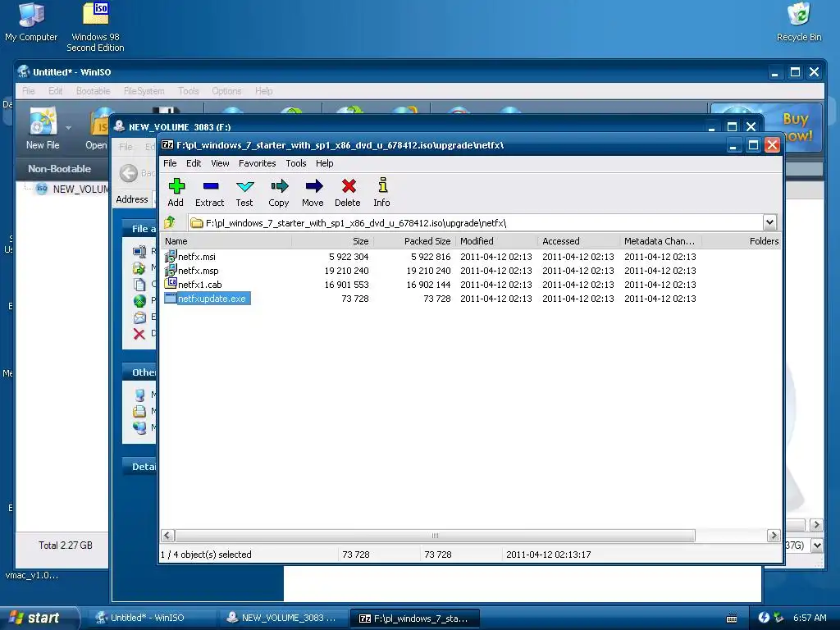Sort by the Size column header
This screenshot has width=840, height=630.
(332, 241)
